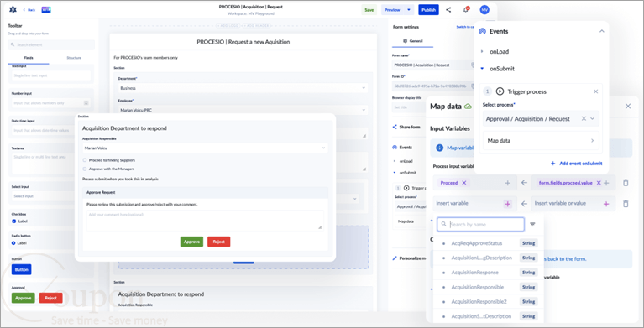
Task: Click the Number input stepper arrows
Action: click(86, 103)
